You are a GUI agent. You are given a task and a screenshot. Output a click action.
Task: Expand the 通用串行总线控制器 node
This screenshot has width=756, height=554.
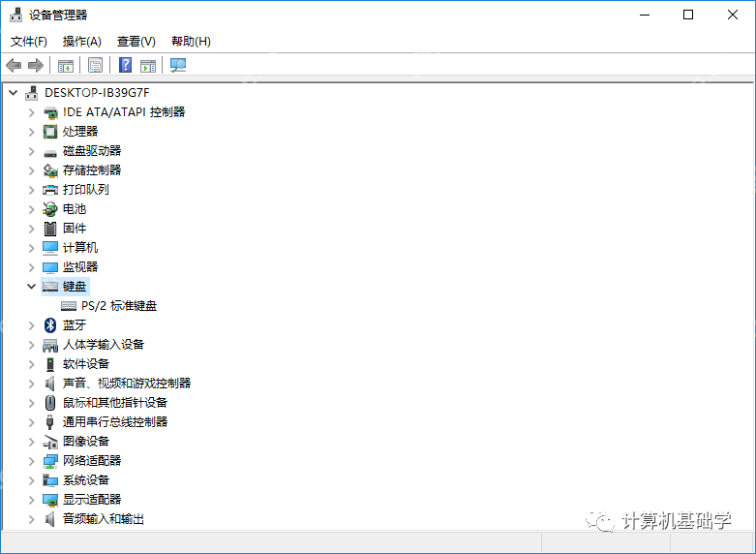[x=32, y=422]
